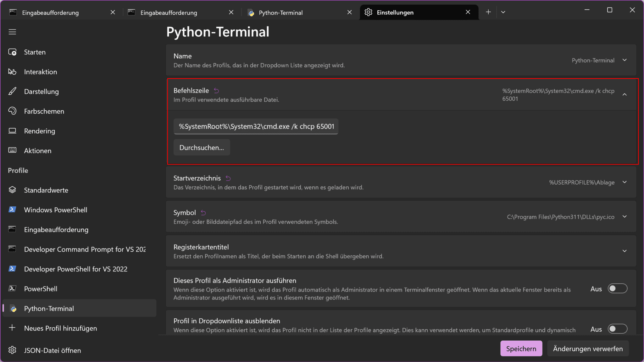Click Durchsuchen to browse for executable
This screenshot has height=362, width=644.
point(202,147)
